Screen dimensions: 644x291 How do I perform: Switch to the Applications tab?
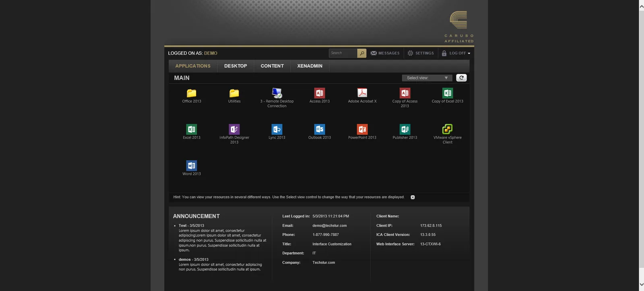click(193, 66)
